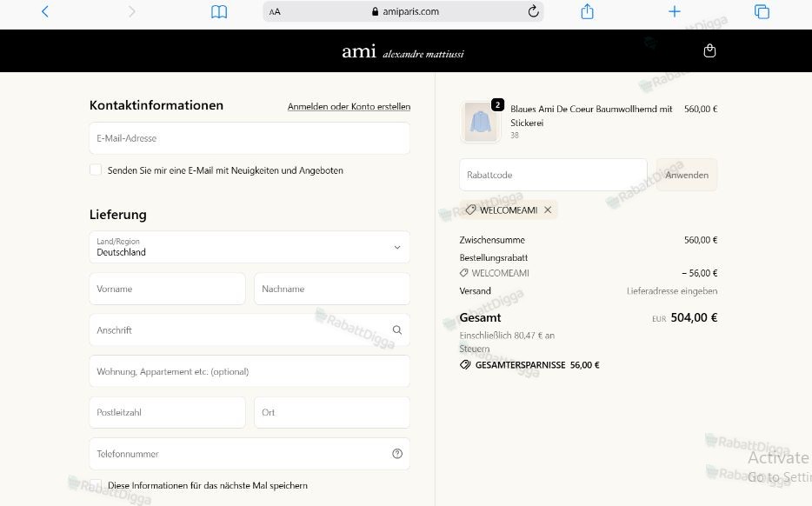Open the AA reader text-size menu

click(275, 11)
